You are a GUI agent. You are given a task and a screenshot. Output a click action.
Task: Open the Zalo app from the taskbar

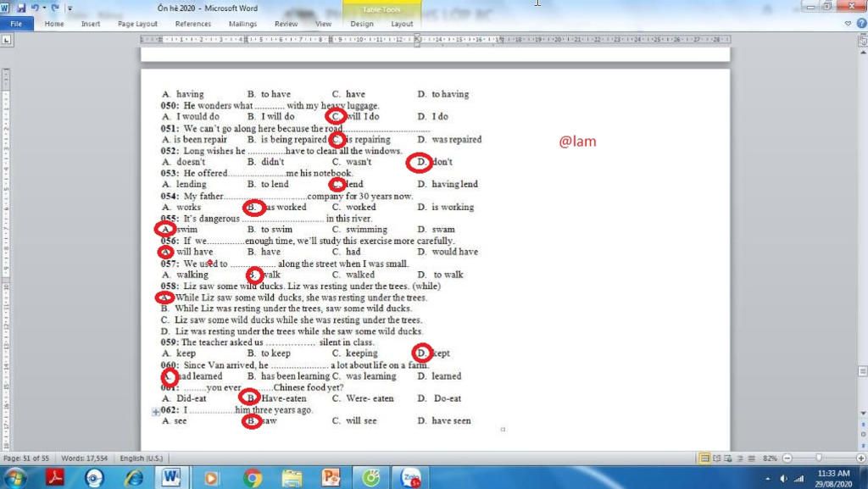(x=410, y=477)
